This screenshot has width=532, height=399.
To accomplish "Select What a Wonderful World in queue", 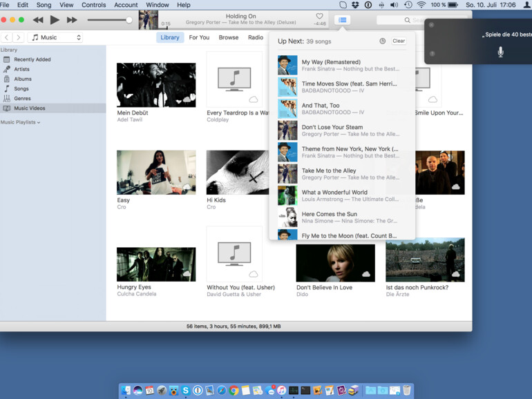I will 342,195.
